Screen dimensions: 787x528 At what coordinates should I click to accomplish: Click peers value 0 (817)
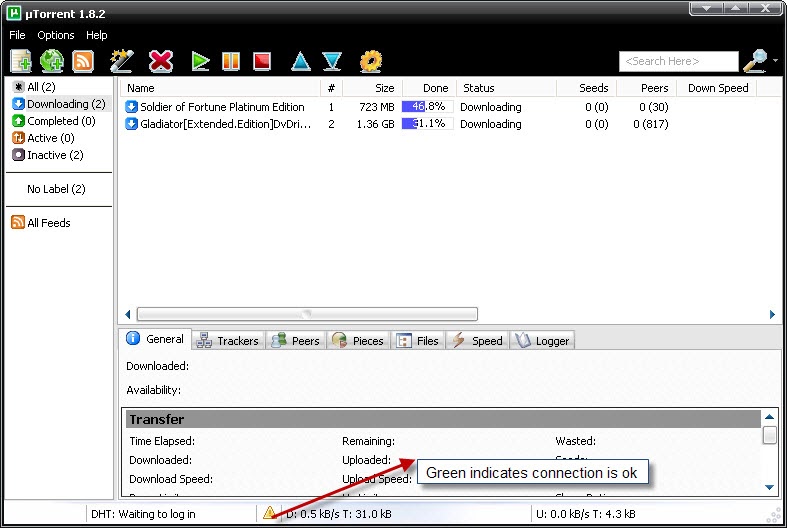[650, 124]
